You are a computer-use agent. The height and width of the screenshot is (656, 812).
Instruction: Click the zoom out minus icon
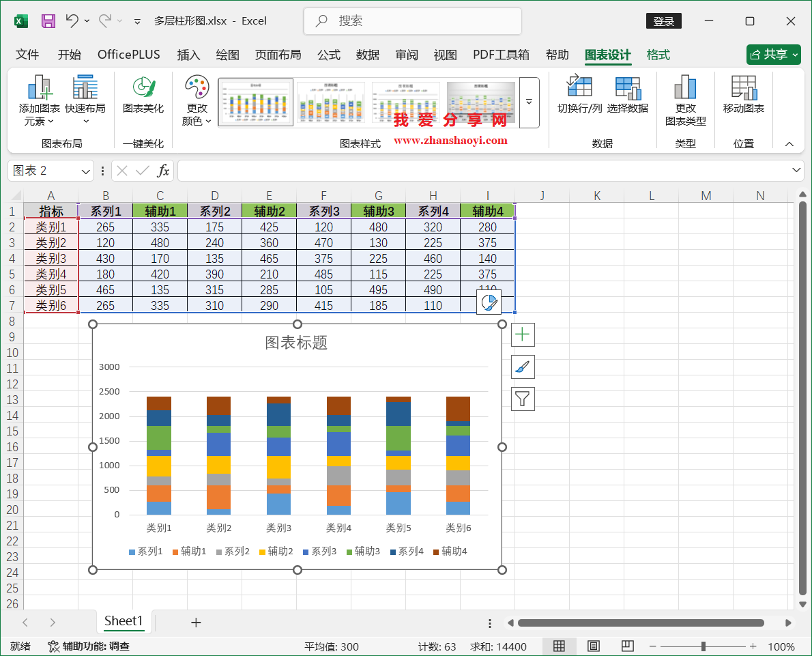[x=652, y=646]
